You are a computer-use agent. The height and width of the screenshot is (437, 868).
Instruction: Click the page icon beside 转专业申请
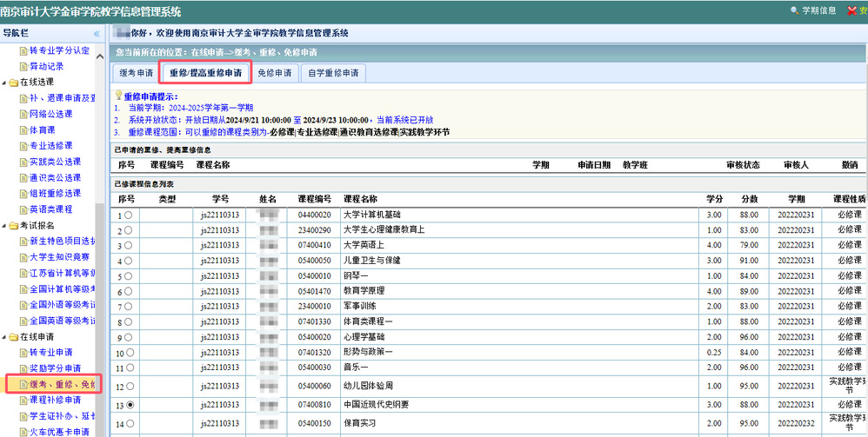[x=22, y=353]
